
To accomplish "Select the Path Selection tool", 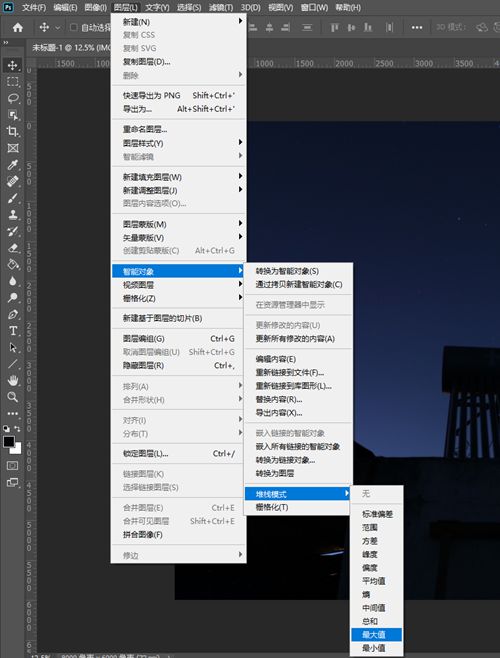I will click(13, 347).
